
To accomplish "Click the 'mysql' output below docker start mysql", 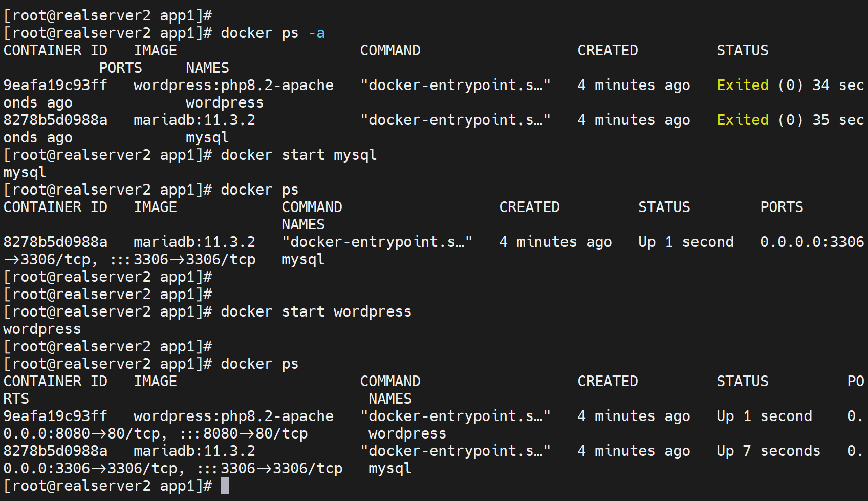I will pos(25,172).
